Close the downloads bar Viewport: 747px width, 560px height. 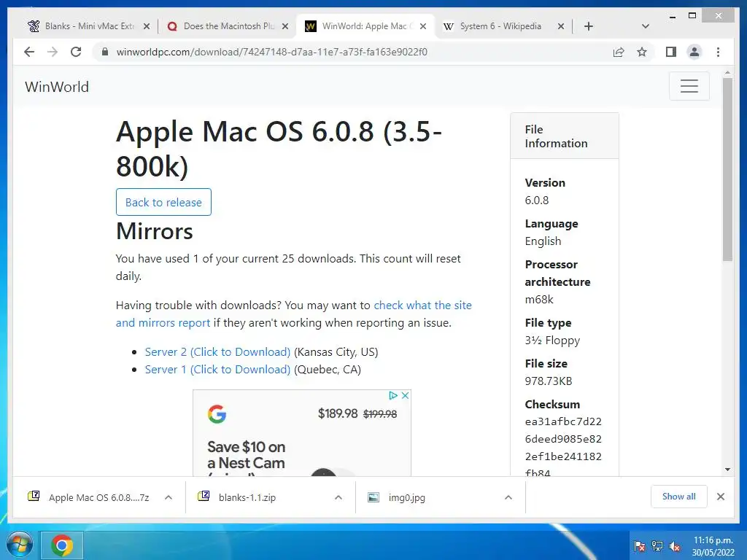[720, 497]
